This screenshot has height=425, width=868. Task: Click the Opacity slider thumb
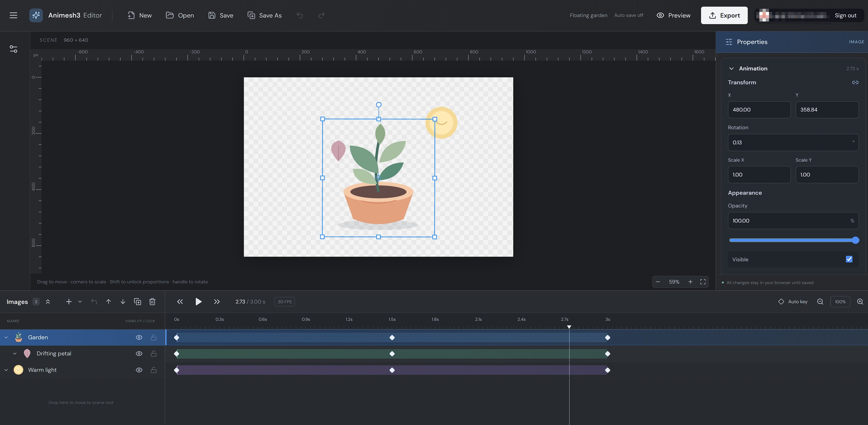pos(855,240)
